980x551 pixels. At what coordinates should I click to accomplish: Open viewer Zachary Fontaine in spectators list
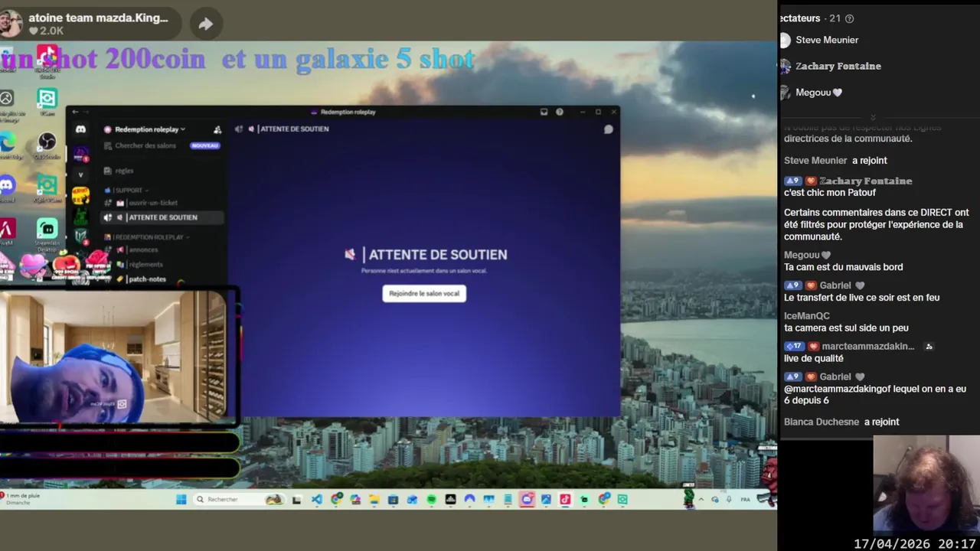838,66
